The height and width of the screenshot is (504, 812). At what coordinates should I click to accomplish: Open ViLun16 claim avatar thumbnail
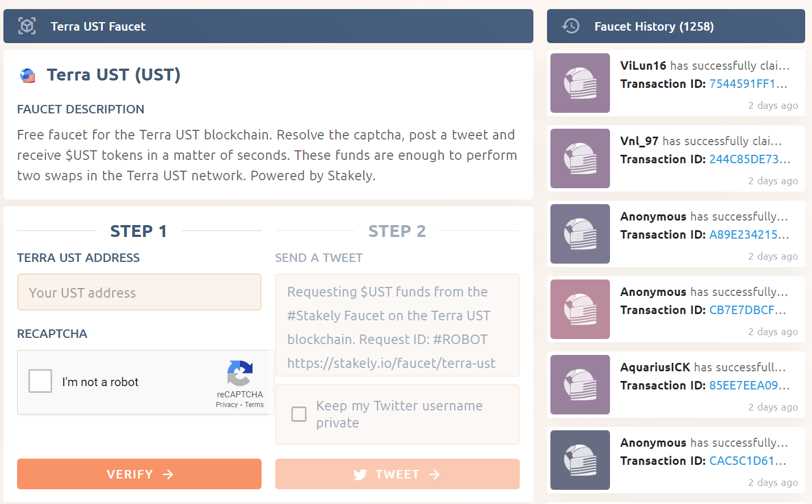point(580,83)
